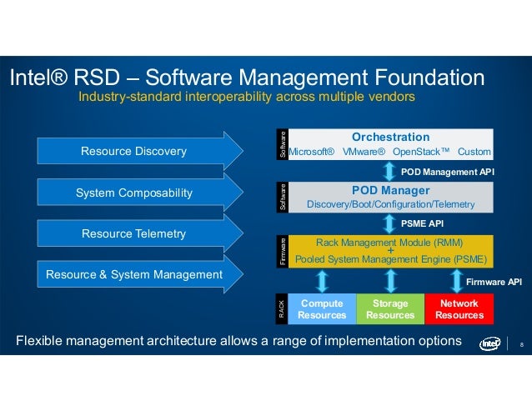Click double arrow above Network Resources
Image resolution: width=532 pixels, height=411 pixels.
(x=457, y=281)
